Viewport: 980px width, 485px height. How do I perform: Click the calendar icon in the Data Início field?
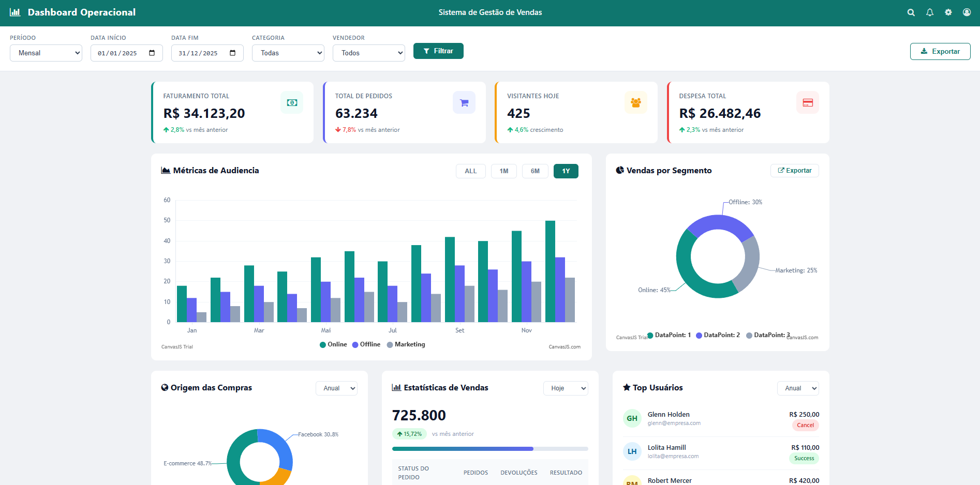[x=152, y=53]
